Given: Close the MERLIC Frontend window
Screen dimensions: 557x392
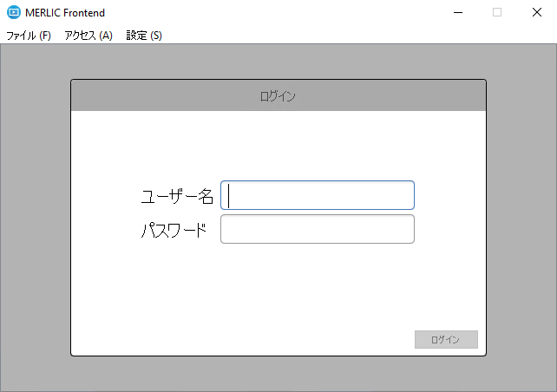Looking at the screenshot, I should 537,12.
